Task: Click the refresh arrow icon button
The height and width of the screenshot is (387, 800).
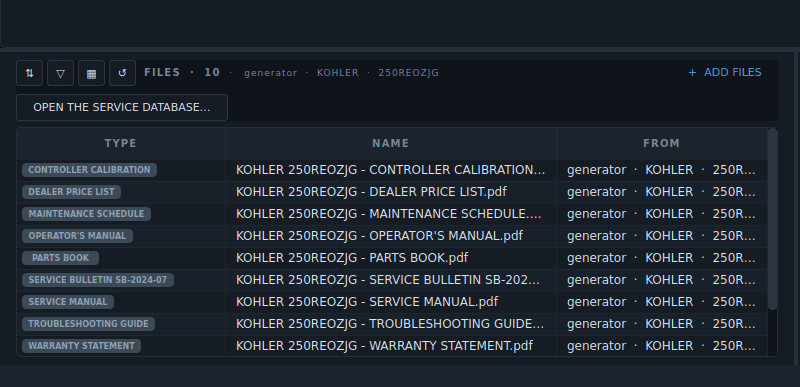Action: pyautogui.click(x=122, y=73)
